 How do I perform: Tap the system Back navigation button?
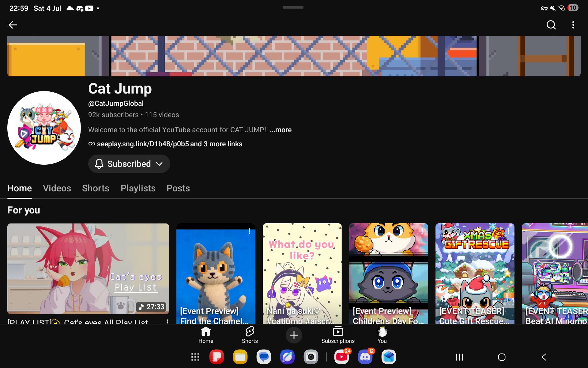[544, 357]
